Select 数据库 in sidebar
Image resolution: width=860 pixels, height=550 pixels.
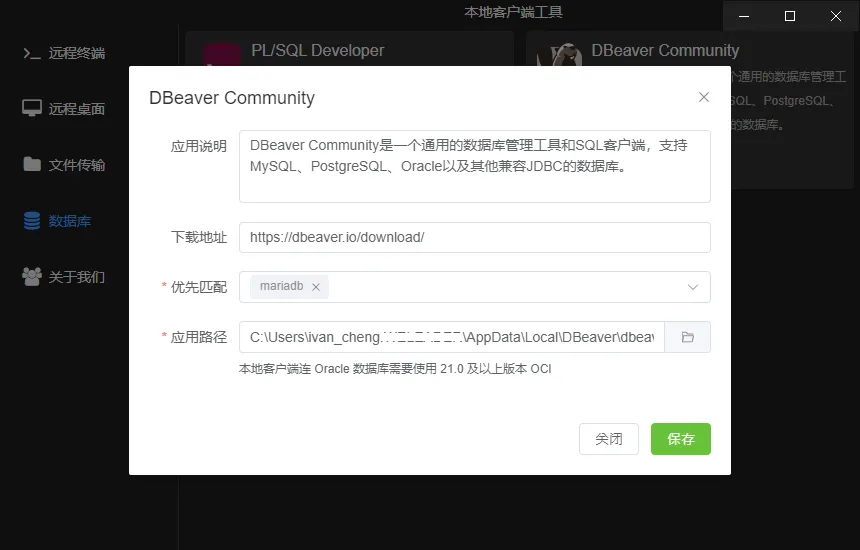[x=57, y=221]
